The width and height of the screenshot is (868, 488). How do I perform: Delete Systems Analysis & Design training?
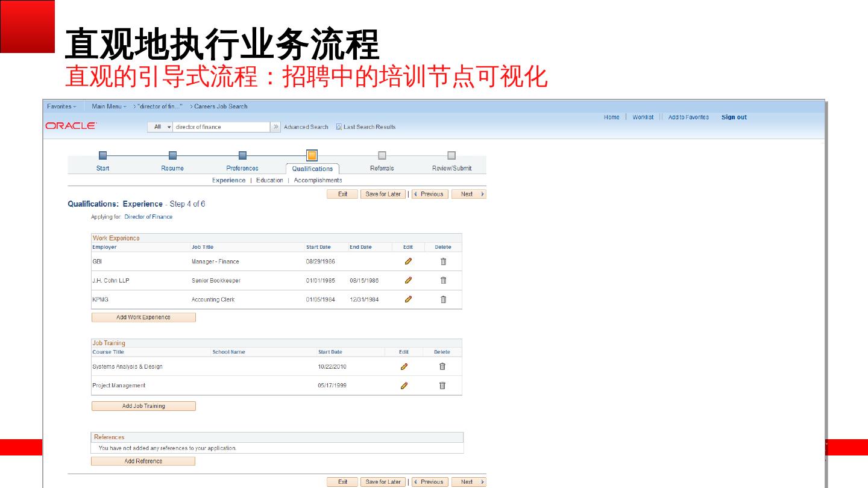tap(442, 366)
